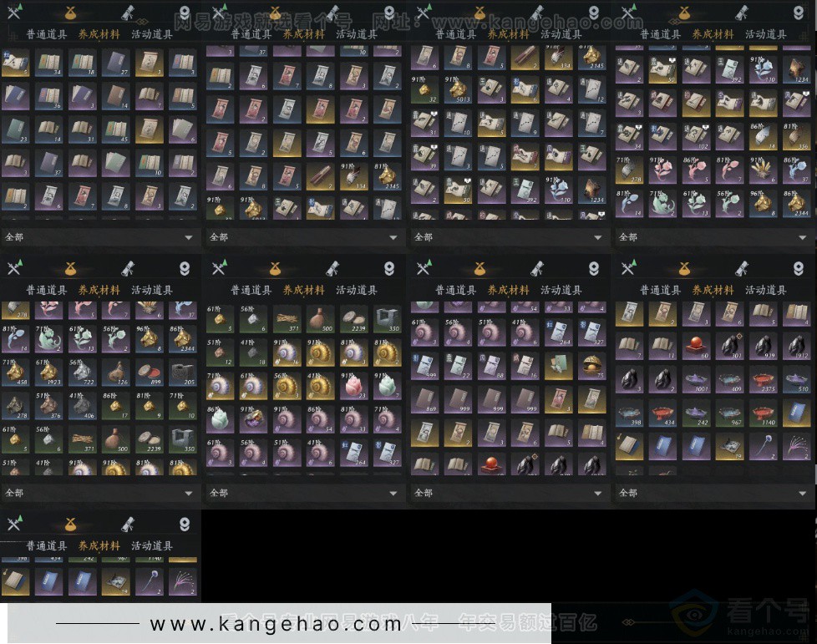Open the 全部 dropdown in the middle-right panel
Viewport: 817px width, 644px height.
803,494
